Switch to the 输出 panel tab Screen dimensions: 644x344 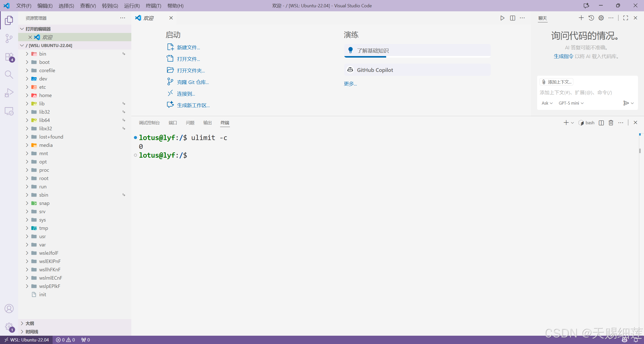(x=207, y=123)
